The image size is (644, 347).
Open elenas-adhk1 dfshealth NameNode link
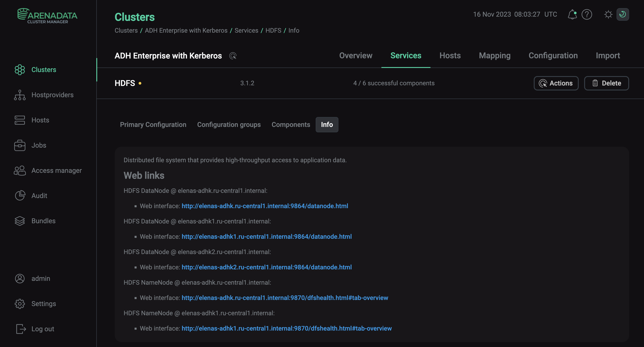(286, 329)
